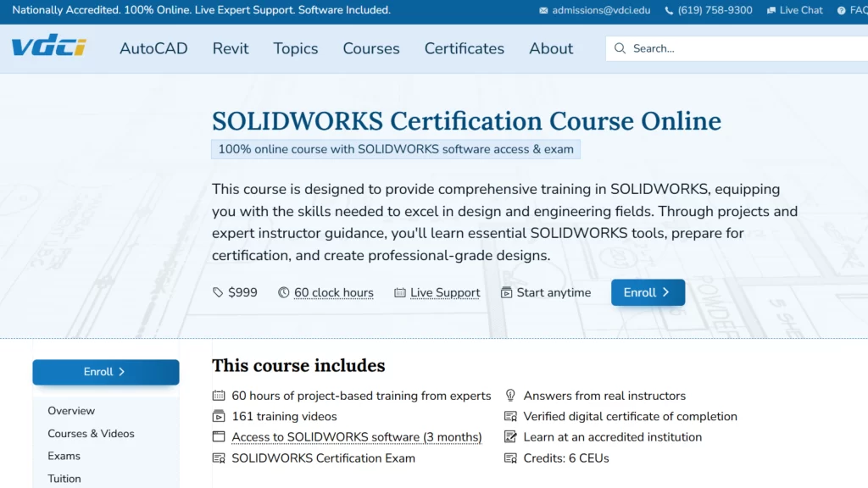The image size is (868, 488).
Task: Click the $999 price text
Action: (x=242, y=292)
